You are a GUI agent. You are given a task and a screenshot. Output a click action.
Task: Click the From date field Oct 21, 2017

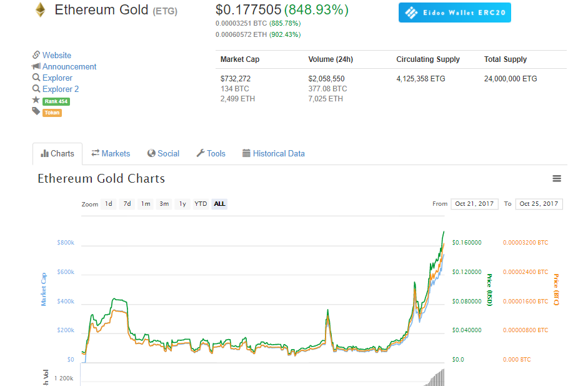tap(474, 204)
